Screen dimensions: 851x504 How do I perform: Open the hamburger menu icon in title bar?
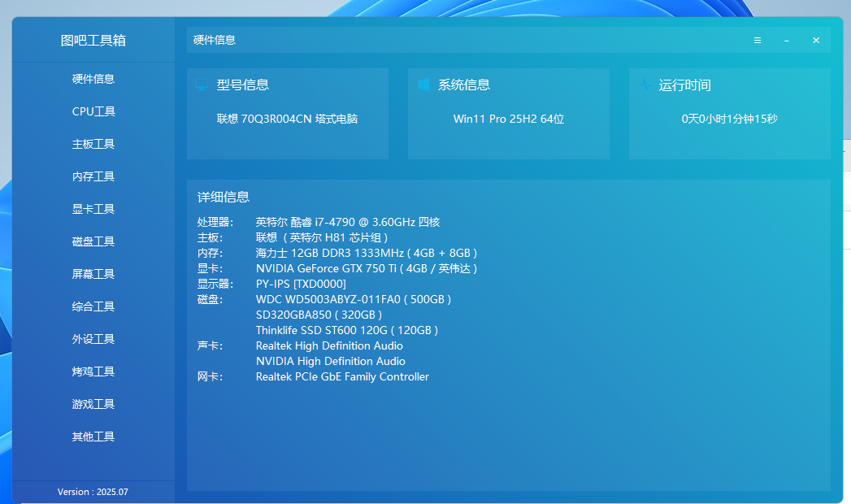pyautogui.click(x=757, y=40)
